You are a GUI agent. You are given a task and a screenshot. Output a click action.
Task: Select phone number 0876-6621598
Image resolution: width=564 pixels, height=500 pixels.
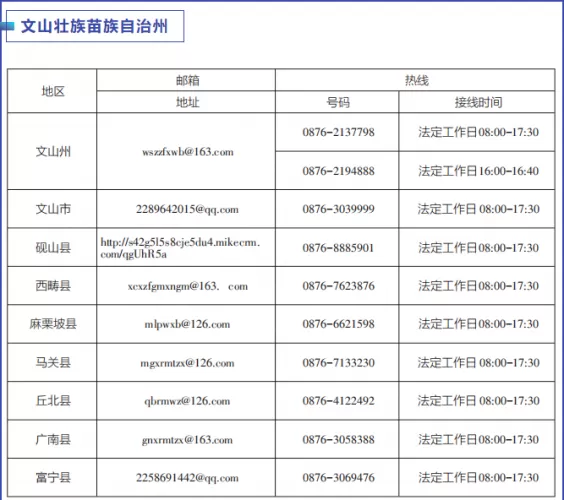tap(338, 324)
